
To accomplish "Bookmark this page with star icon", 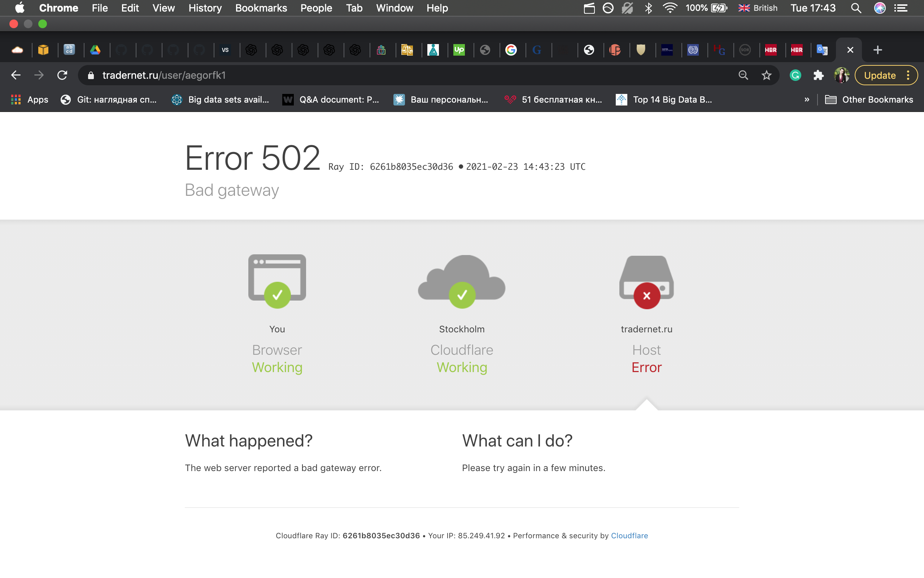I will pyautogui.click(x=766, y=75).
